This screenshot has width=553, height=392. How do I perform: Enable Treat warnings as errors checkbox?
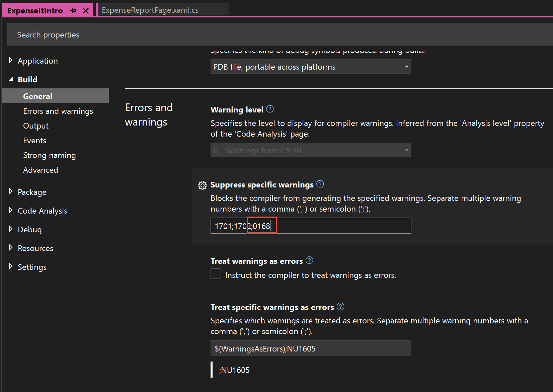[x=216, y=274]
